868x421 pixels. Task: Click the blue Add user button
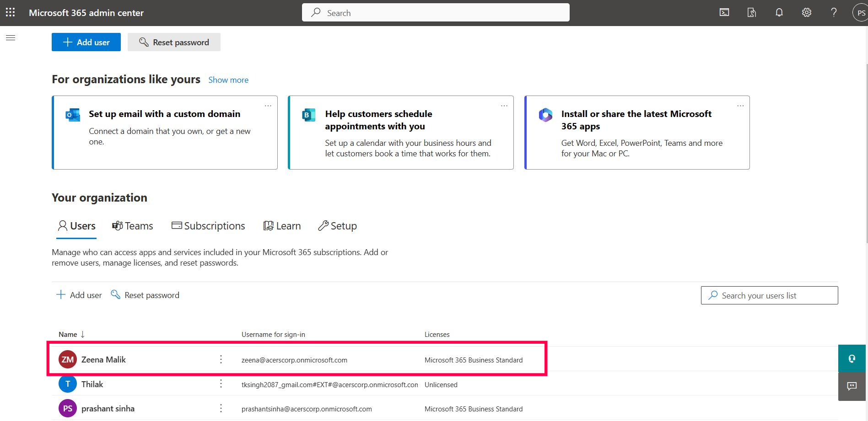[86, 42]
